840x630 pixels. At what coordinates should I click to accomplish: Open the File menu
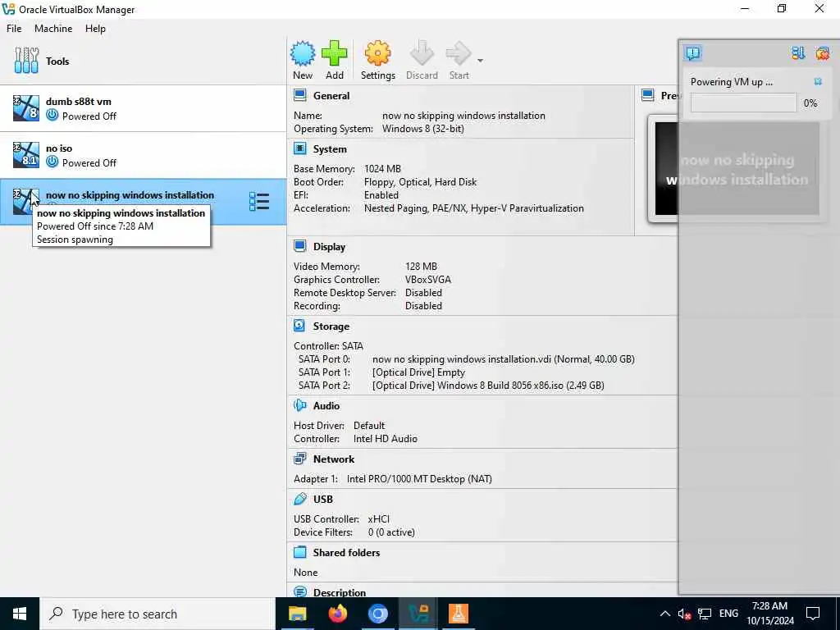(14, 29)
